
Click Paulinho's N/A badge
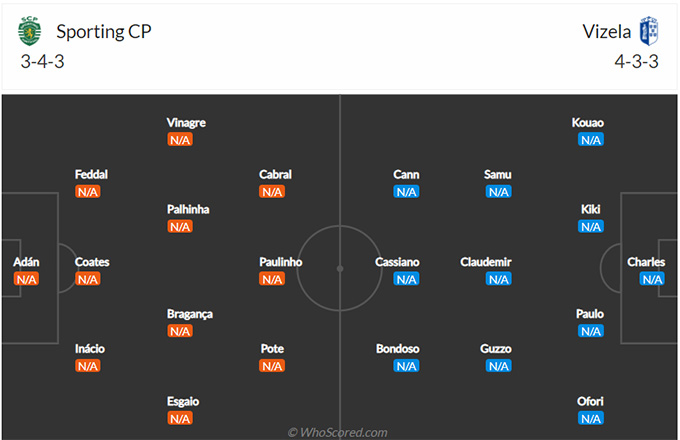click(x=272, y=279)
